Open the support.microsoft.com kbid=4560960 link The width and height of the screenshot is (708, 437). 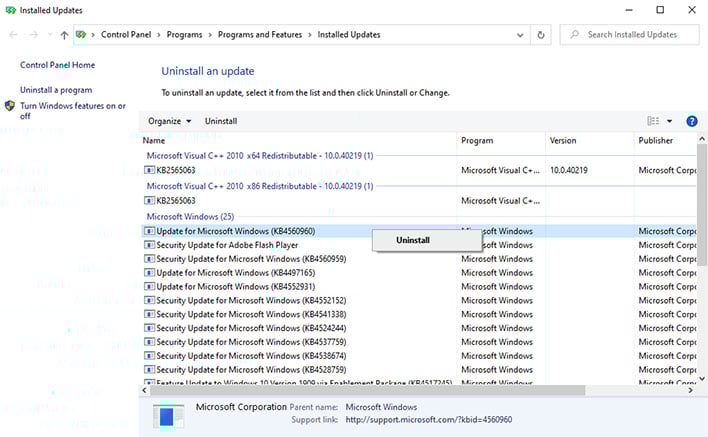429,420
